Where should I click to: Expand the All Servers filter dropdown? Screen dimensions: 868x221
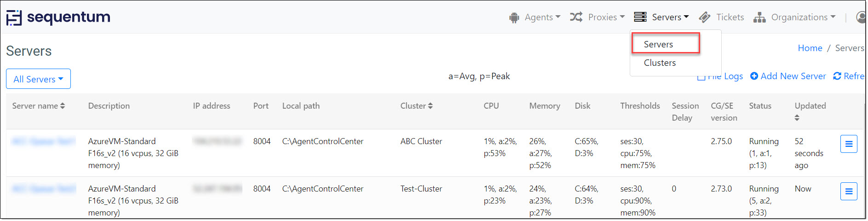pyautogui.click(x=38, y=79)
